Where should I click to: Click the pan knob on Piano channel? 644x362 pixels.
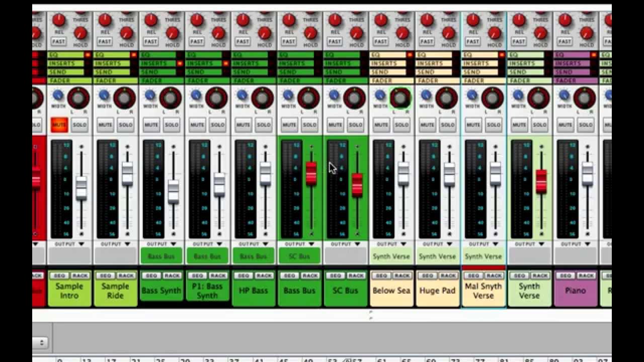click(585, 98)
